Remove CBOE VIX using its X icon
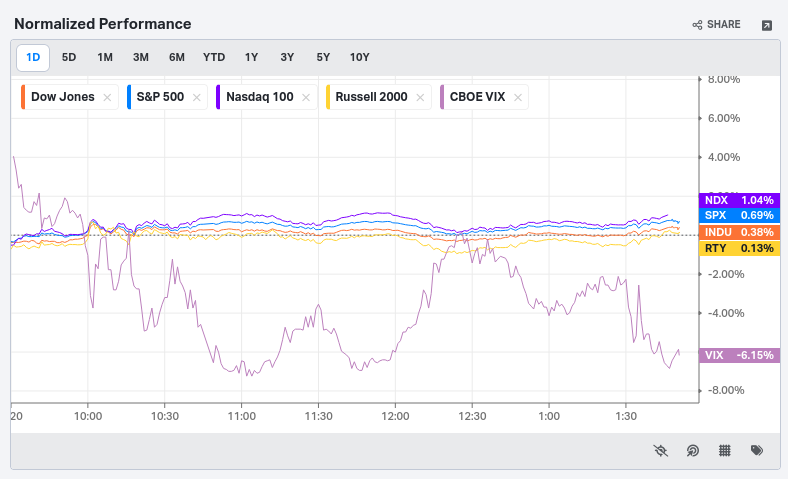 pos(518,97)
